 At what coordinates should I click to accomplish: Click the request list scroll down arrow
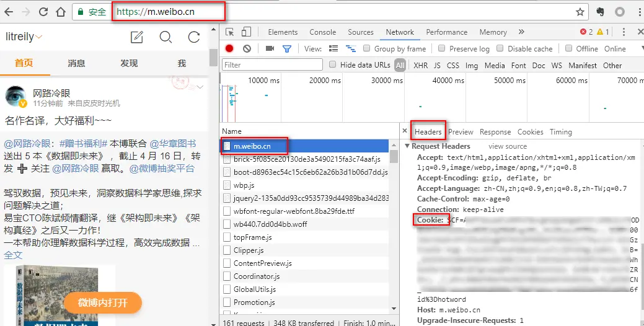(x=394, y=309)
